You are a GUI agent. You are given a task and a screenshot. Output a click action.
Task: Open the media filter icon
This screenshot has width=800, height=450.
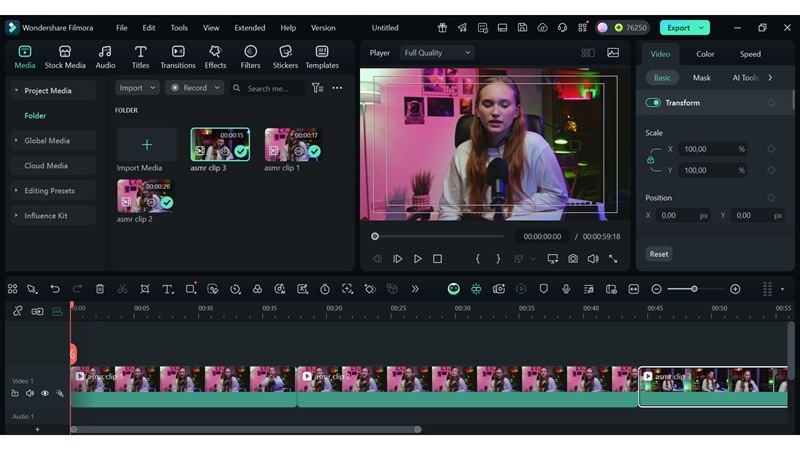pos(317,88)
